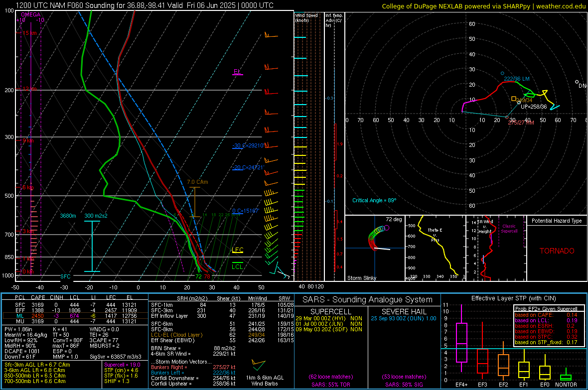
Task: Click the Storm Slinky colored circles
Action: coord(378,237)
